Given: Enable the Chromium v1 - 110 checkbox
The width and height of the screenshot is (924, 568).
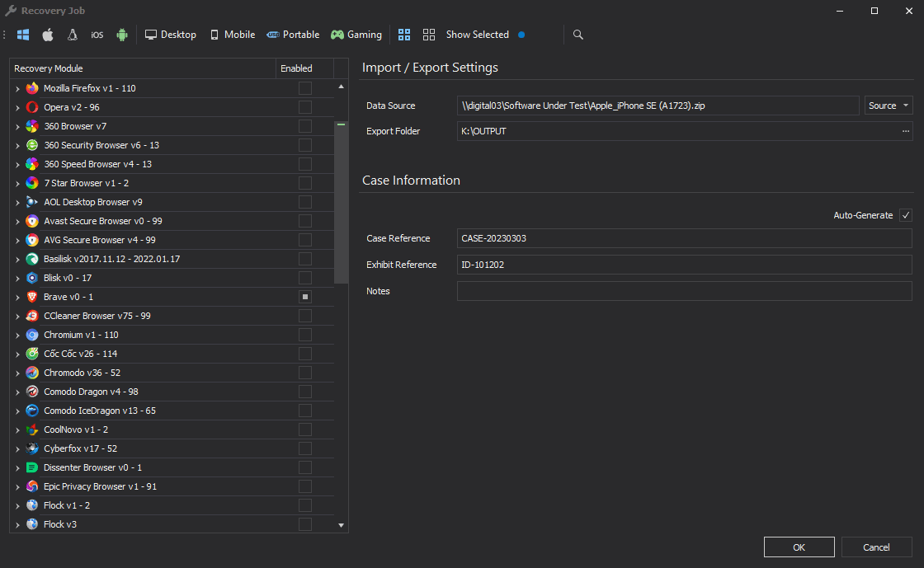Looking at the screenshot, I should tap(305, 335).
